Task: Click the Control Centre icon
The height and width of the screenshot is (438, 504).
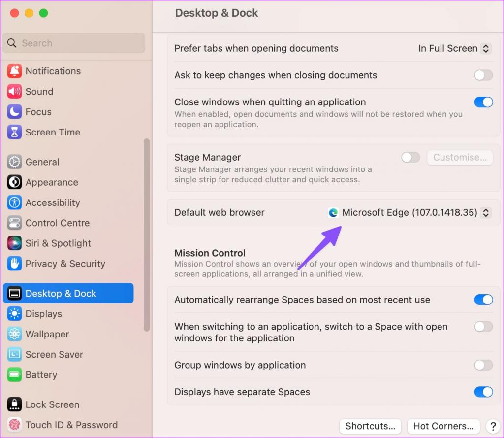Action: pos(14,223)
